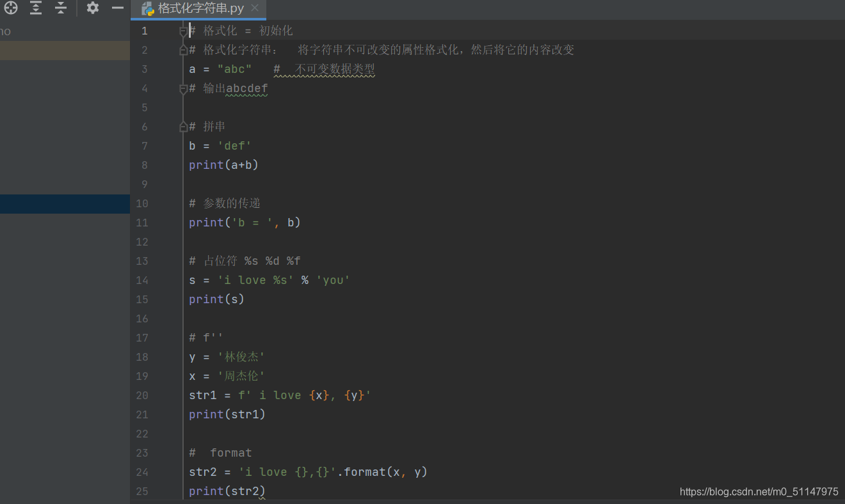Viewport: 845px width, 504px height.
Task: Open project panel settings gear
Action: (93, 8)
